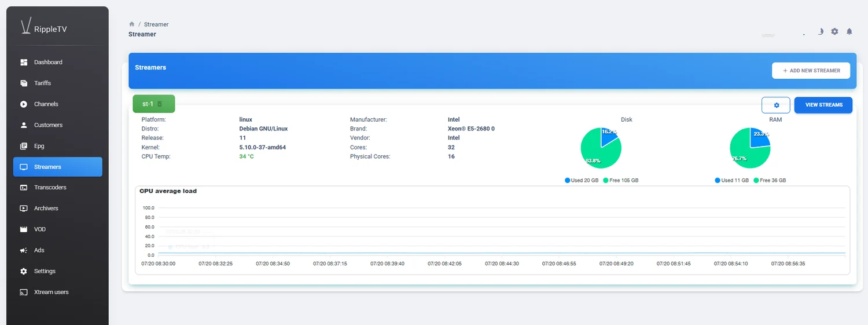Viewport: 868px width, 325px height.
Task: Click the kernel value 5.10.0-37-amd64
Action: click(263, 147)
